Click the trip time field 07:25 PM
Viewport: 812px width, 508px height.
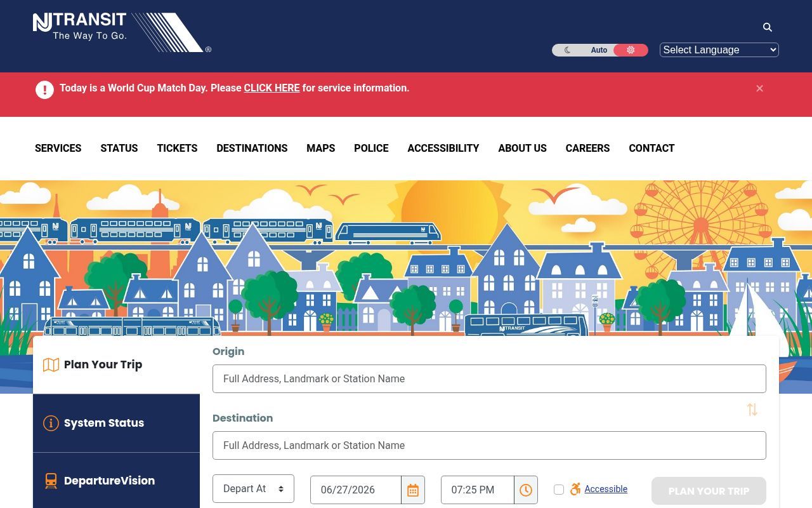coord(477,490)
